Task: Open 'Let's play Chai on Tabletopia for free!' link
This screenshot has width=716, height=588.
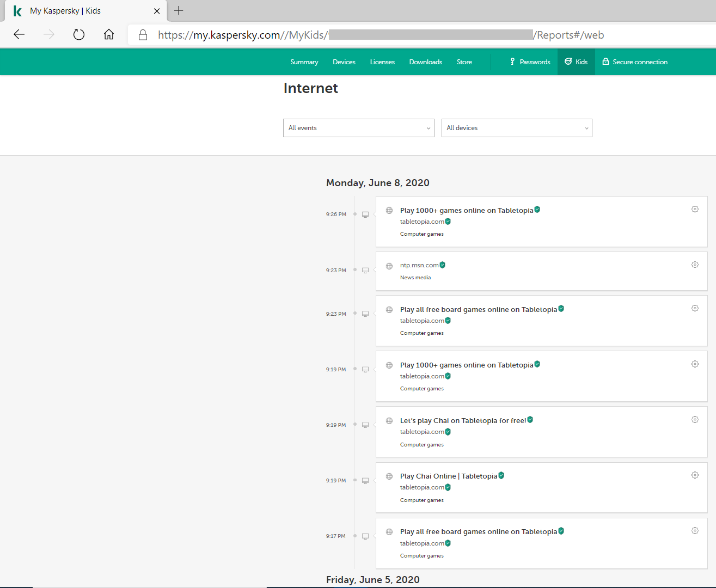Action: pos(463,420)
